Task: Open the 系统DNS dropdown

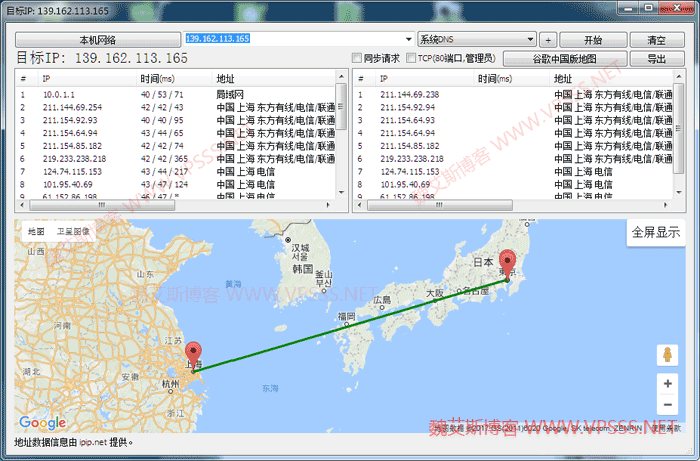Action: [476, 39]
